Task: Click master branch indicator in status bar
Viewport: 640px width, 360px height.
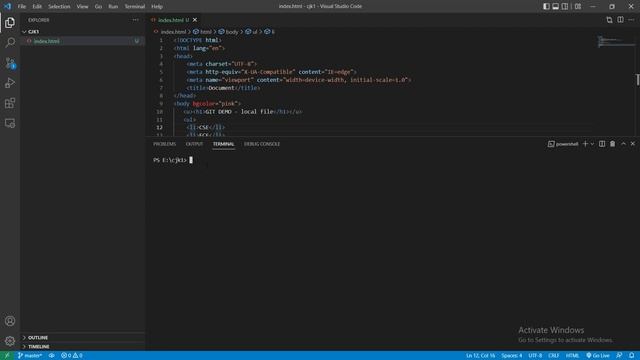Action: [x=29, y=356]
